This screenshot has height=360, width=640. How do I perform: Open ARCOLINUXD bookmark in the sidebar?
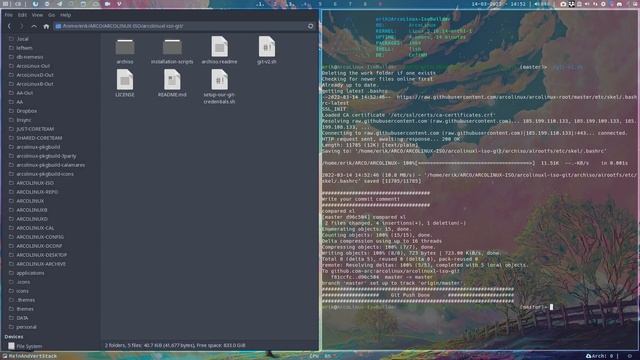(32, 219)
